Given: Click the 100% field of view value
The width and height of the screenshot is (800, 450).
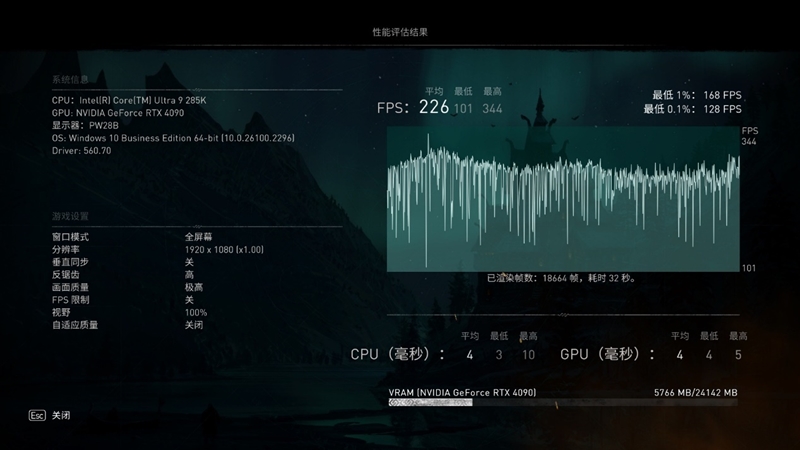Looking at the screenshot, I should click(x=196, y=312).
